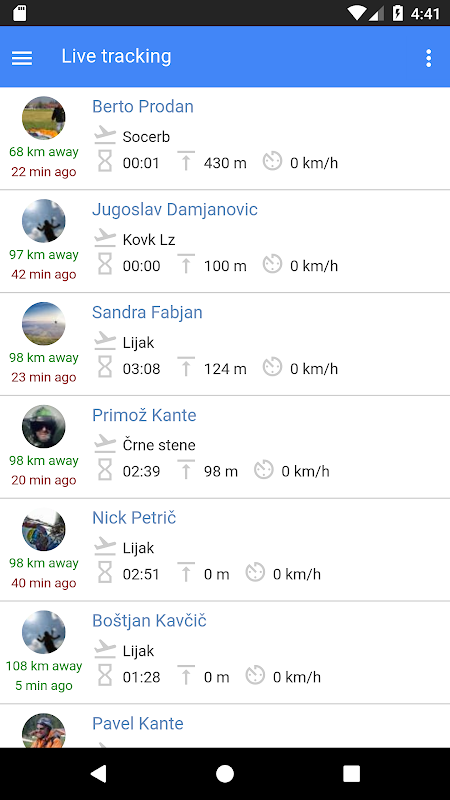This screenshot has height=800, width=450.
Task: Tap takeoff icon beside Črne stene
Action: click(105, 444)
